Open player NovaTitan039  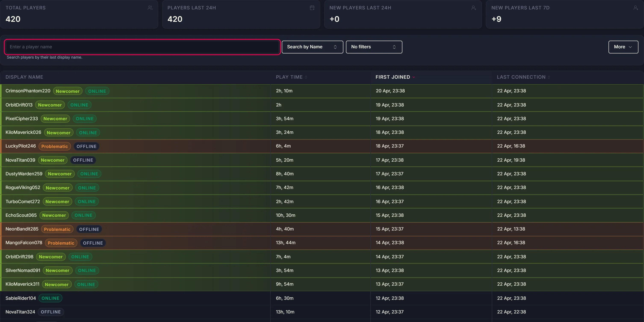pyautogui.click(x=20, y=160)
